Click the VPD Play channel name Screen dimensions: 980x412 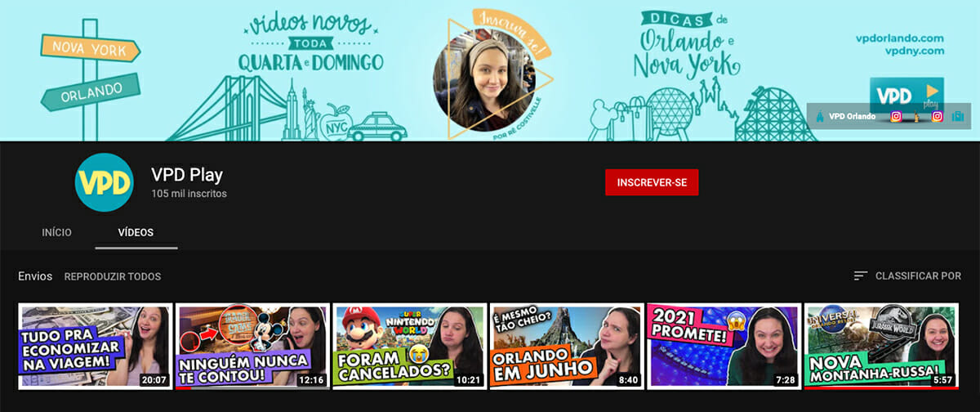click(187, 174)
